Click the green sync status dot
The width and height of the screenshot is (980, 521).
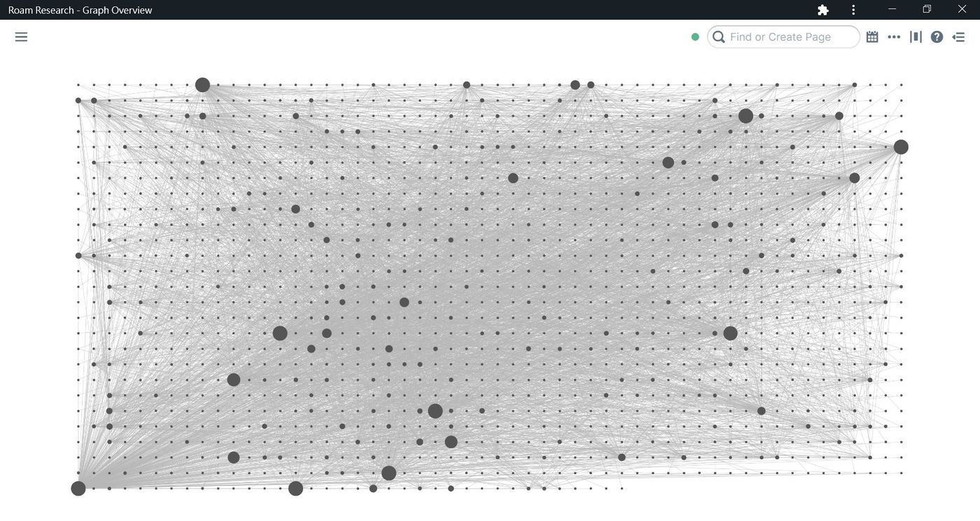[695, 37]
